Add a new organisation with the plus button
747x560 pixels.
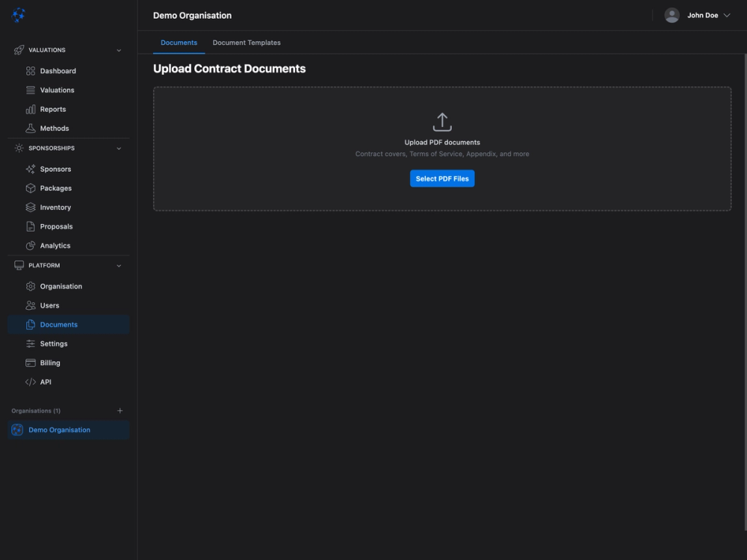[x=120, y=410]
